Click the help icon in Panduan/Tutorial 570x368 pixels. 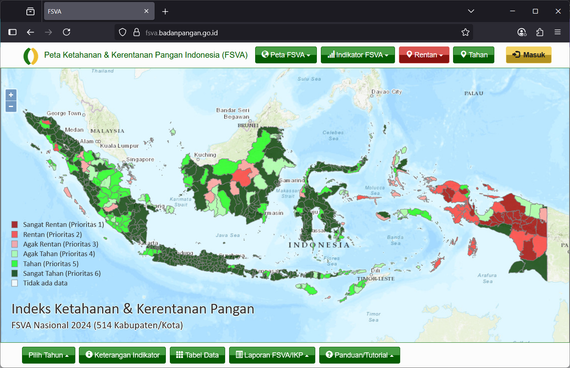point(329,355)
